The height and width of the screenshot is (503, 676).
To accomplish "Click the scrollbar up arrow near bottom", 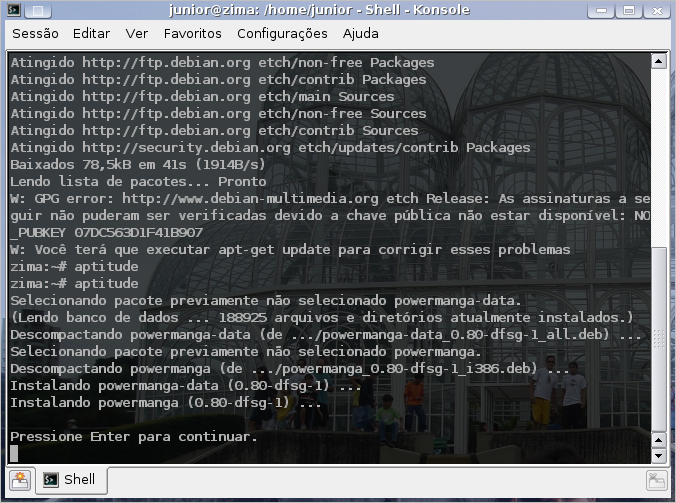I will coord(658,440).
